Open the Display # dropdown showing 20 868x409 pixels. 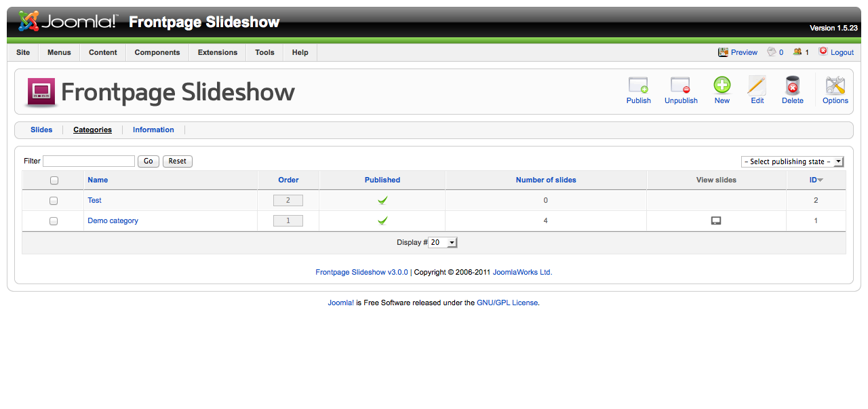(443, 242)
